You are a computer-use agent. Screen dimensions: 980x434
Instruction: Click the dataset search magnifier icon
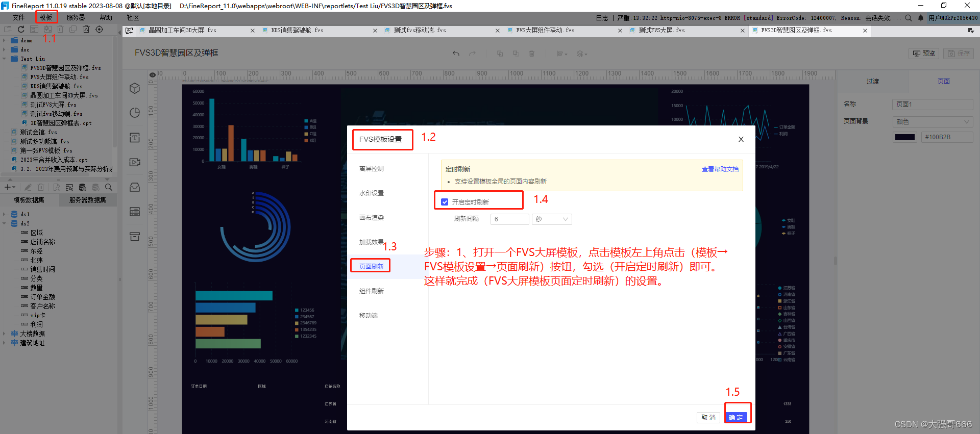point(109,188)
